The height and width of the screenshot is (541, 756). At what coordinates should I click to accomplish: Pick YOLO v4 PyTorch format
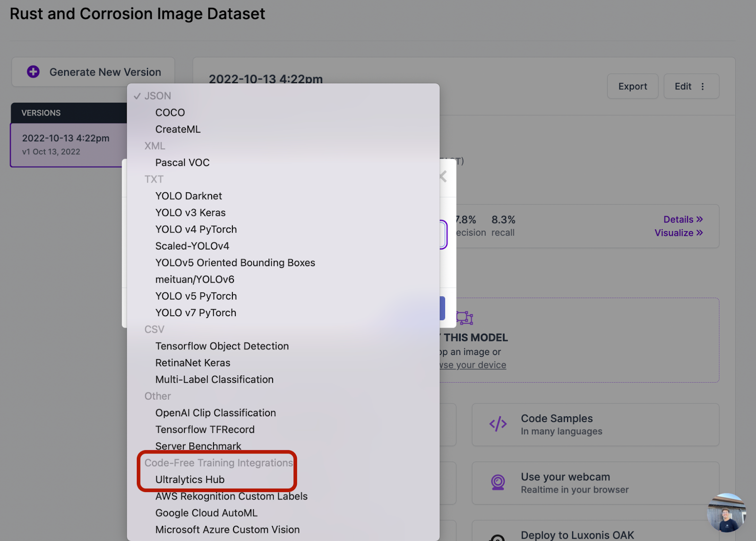click(x=196, y=229)
